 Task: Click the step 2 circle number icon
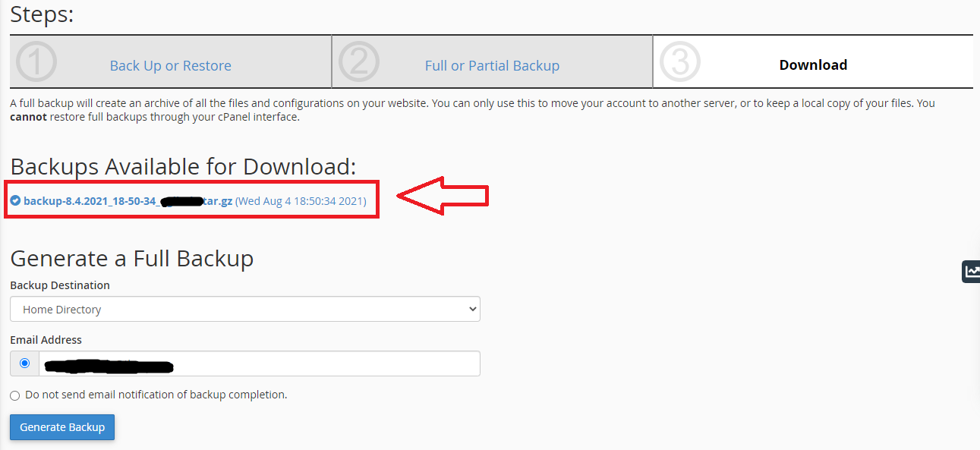tap(358, 62)
